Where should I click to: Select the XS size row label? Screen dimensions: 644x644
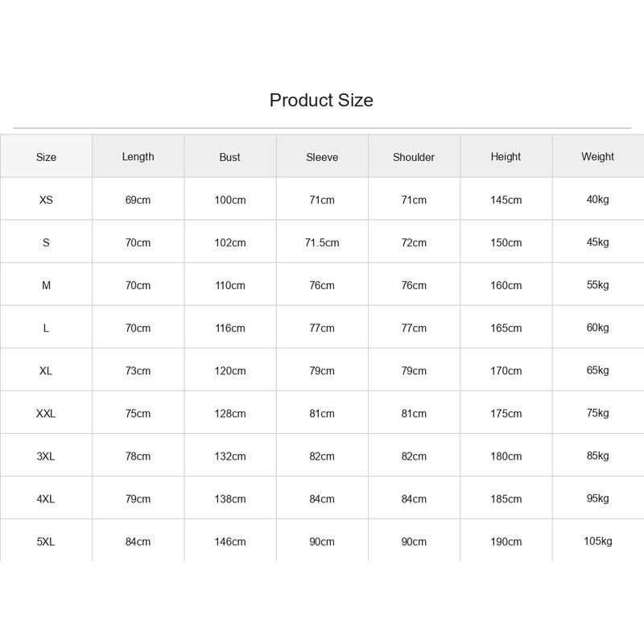click(46, 200)
